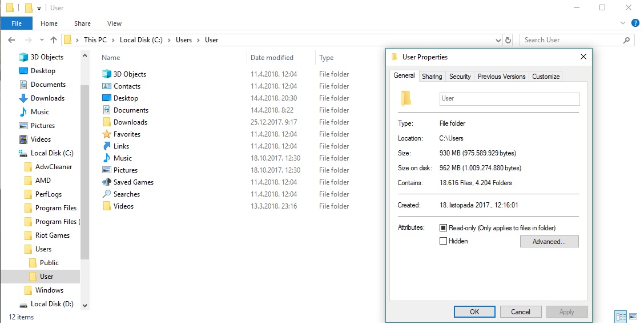Click the Refresh icon in address bar
The image size is (644, 328).
click(508, 40)
